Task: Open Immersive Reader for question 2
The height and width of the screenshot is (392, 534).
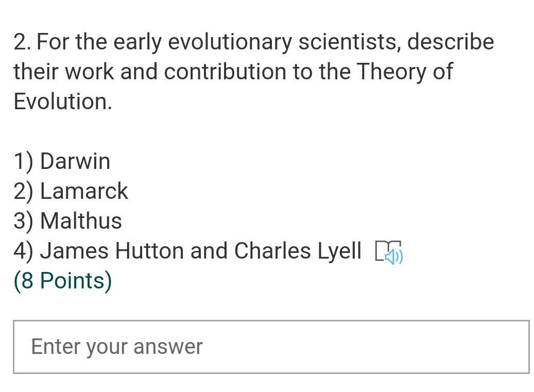Action: 389,252
